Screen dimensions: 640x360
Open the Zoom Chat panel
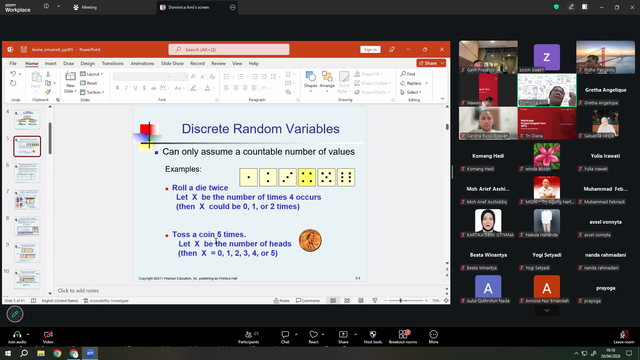[285, 337]
